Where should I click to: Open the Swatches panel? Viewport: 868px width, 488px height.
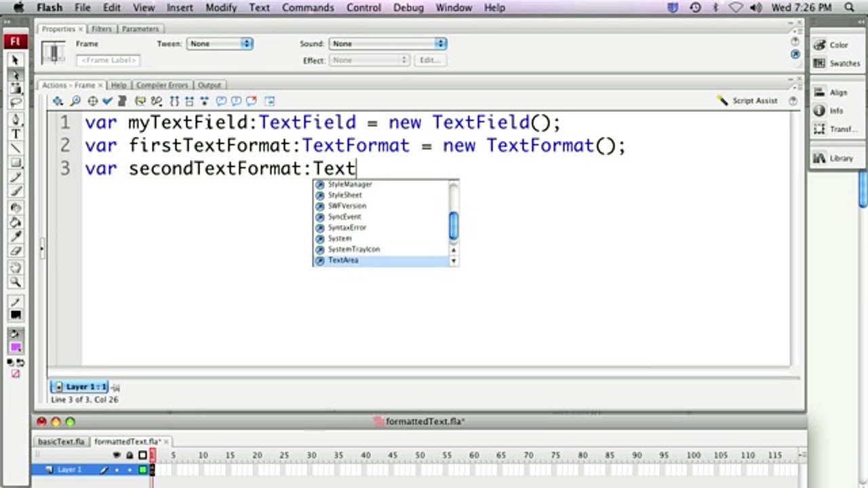(836, 63)
